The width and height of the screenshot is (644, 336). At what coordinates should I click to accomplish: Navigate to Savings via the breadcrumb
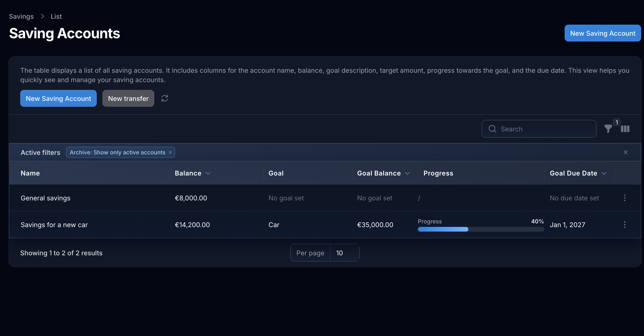[x=21, y=16]
